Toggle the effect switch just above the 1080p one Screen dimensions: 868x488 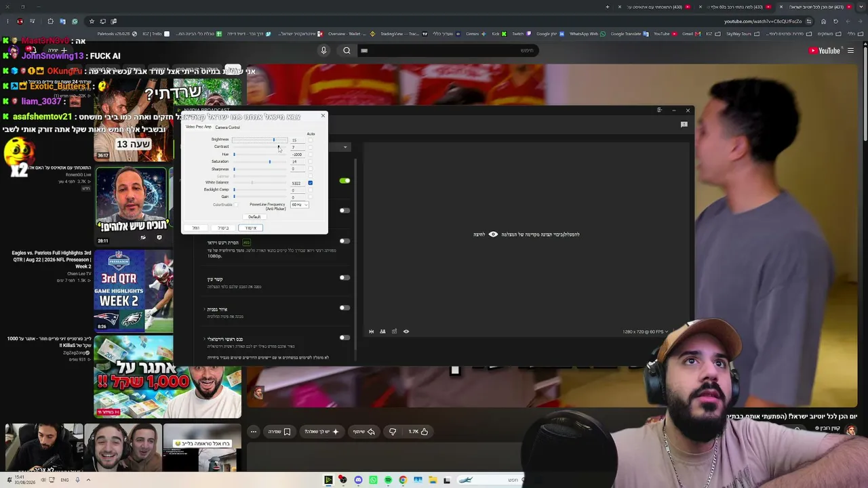[344, 210]
